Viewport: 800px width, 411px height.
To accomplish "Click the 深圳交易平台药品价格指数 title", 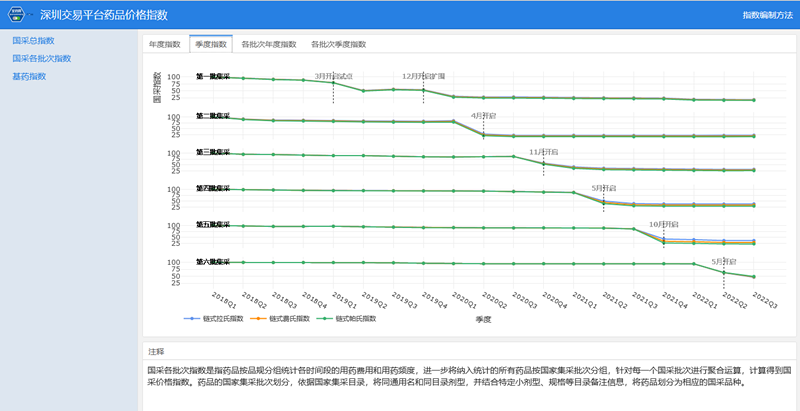I will 111,15.
